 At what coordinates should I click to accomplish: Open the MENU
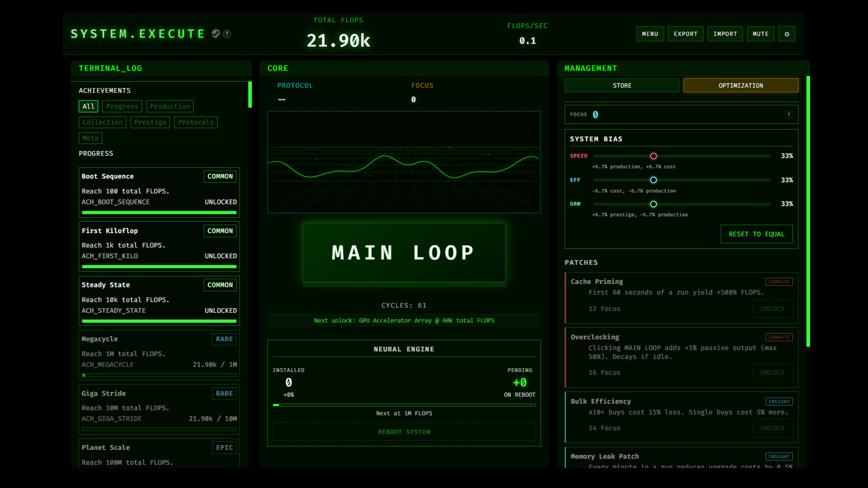pos(650,33)
